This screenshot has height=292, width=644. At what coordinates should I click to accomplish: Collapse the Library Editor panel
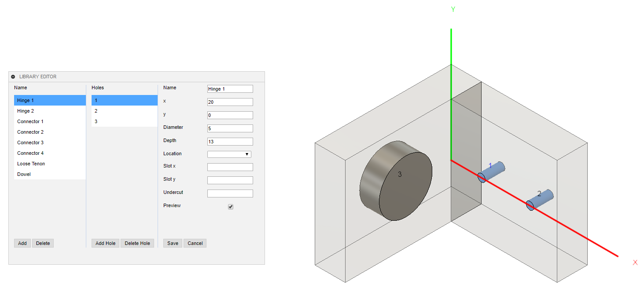coord(13,77)
